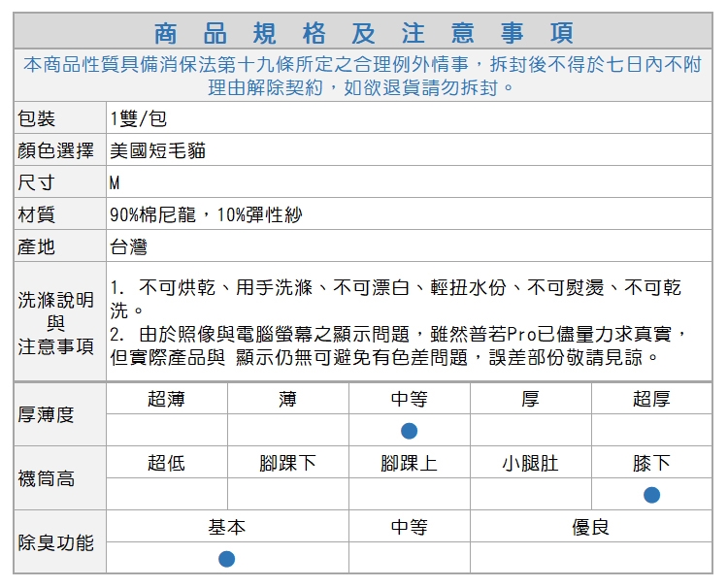
Task: Click the 小腿肚 sock height header
Action: pyautogui.click(x=530, y=463)
